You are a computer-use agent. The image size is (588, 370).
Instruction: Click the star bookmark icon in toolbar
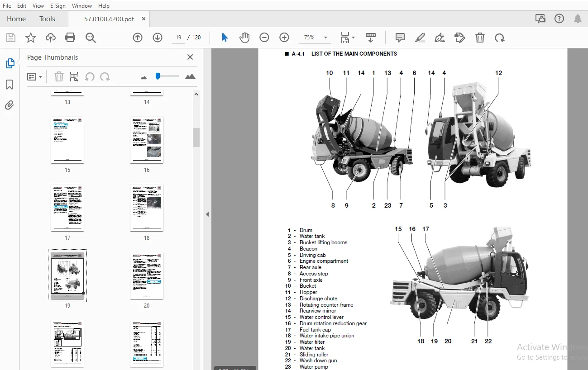pos(30,38)
